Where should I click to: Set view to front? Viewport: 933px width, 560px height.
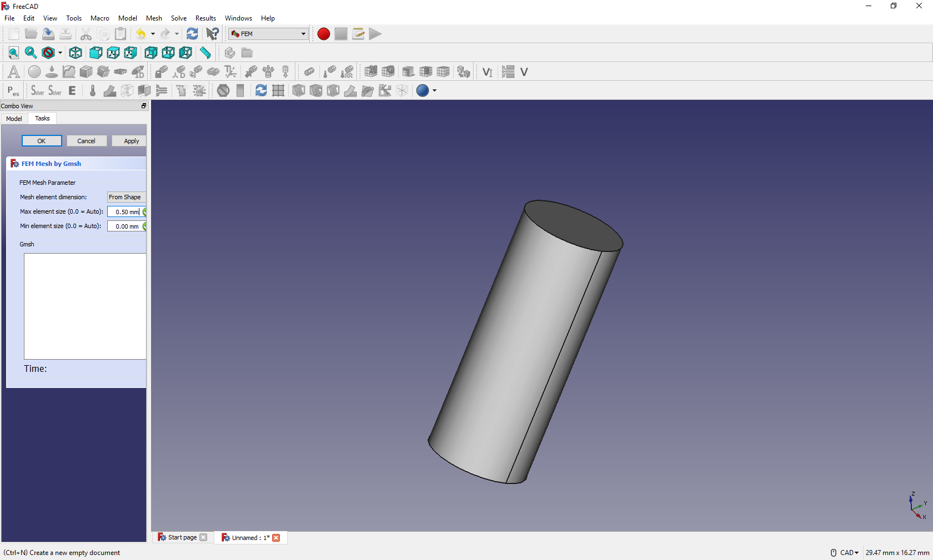[96, 53]
